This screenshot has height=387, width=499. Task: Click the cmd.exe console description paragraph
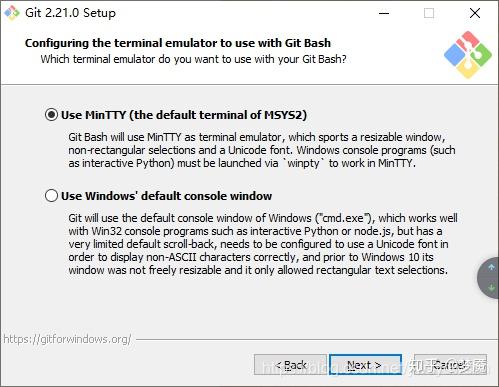pyautogui.click(x=263, y=244)
